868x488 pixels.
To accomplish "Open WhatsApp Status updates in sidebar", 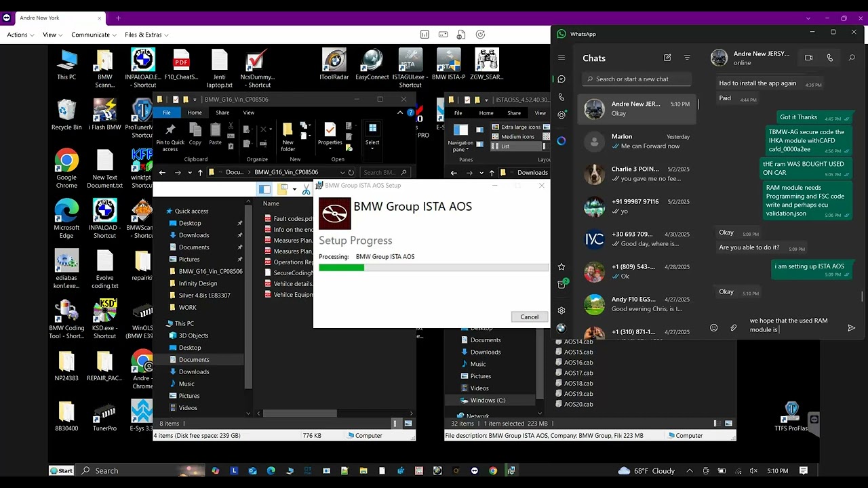I will pos(561,115).
